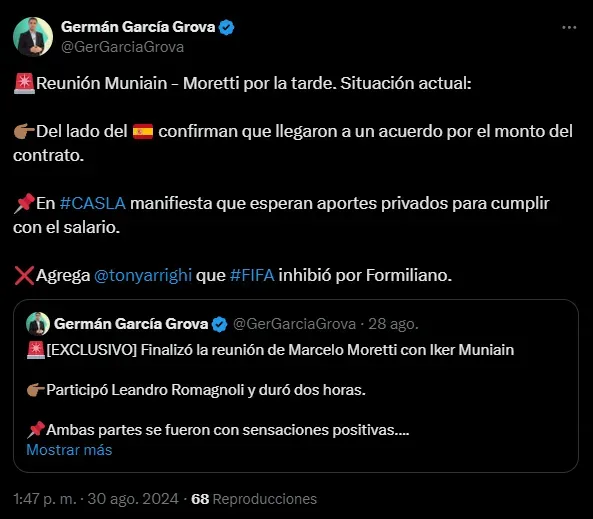Open the quoted tweet's 28 ago. date
Viewport: 593px width, 519px height.
point(393,324)
